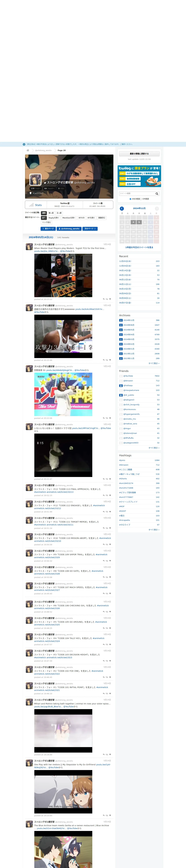The height and width of the screenshot is (868, 186).
Task: Click the home icon in the breadcrumb
Action: (28, 150)
